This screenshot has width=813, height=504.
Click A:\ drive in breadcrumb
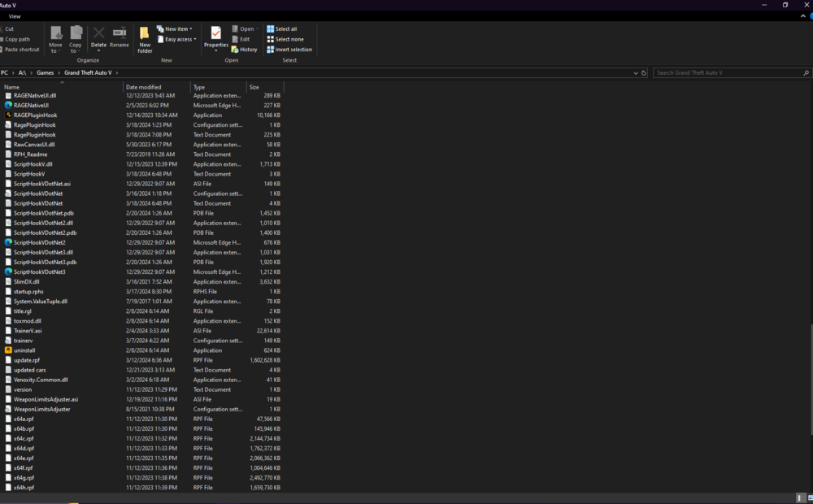(x=22, y=73)
